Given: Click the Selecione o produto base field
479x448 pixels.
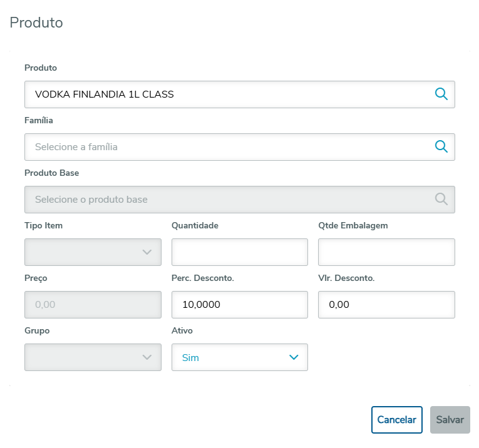Looking at the screenshot, I should click(x=225, y=200).
